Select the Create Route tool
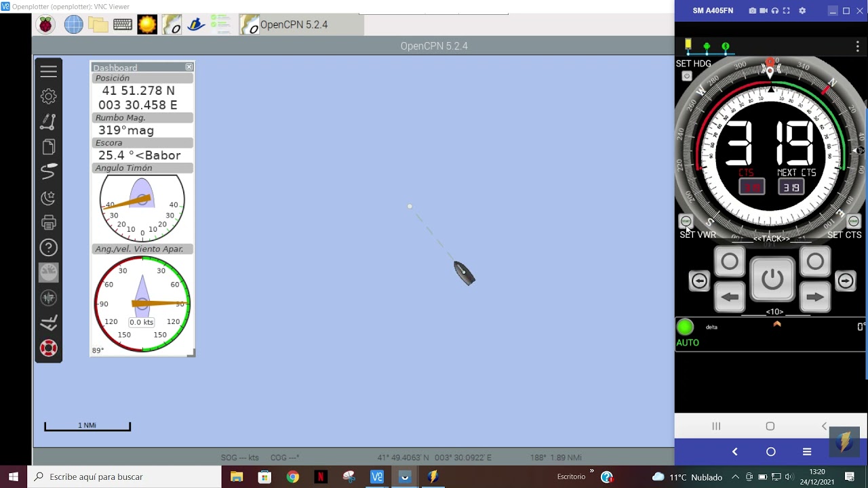 (48, 121)
